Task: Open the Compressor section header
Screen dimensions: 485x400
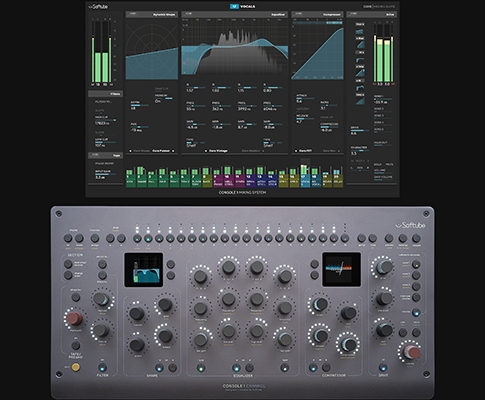Action: coord(317,14)
